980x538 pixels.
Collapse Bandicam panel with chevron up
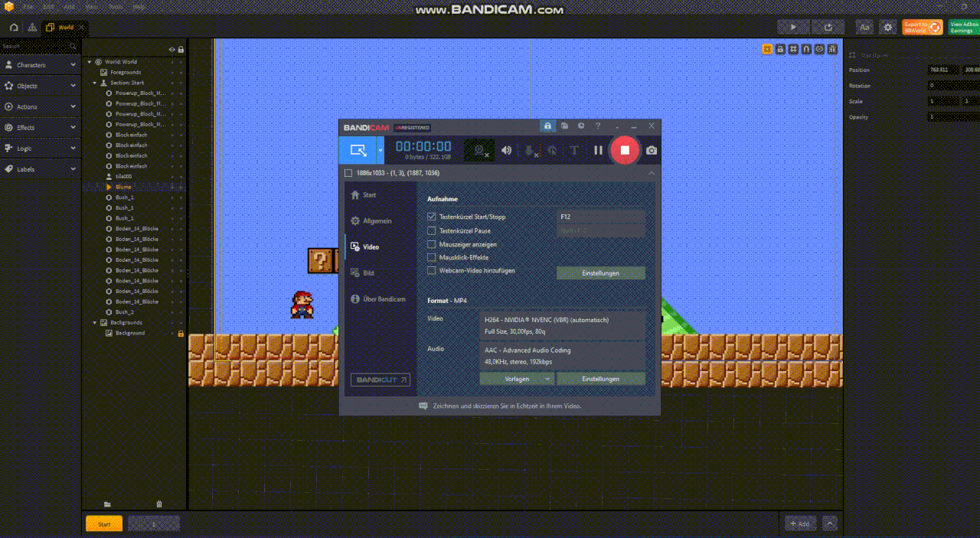pos(651,173)
